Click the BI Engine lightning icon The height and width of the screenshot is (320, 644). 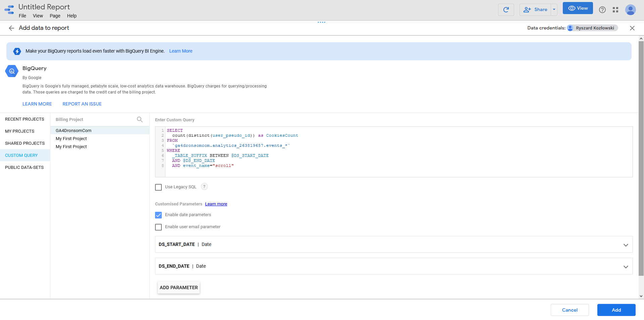pyautogui.click(x=17, y=51)
